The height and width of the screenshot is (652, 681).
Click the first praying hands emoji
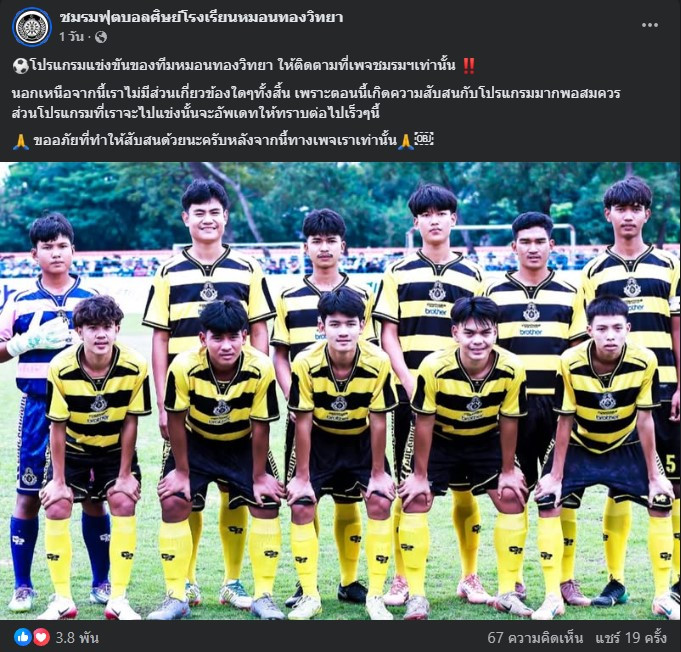click(x=20, y=141)
